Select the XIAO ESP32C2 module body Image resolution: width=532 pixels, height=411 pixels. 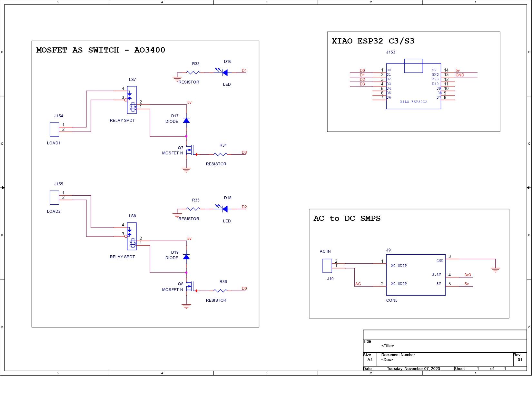(414, 86)
